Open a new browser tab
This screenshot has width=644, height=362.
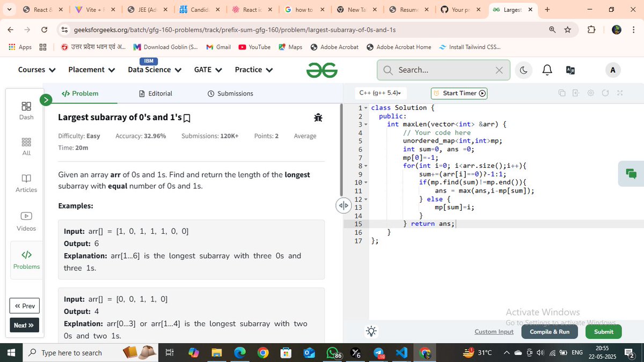tap(547, 10)
